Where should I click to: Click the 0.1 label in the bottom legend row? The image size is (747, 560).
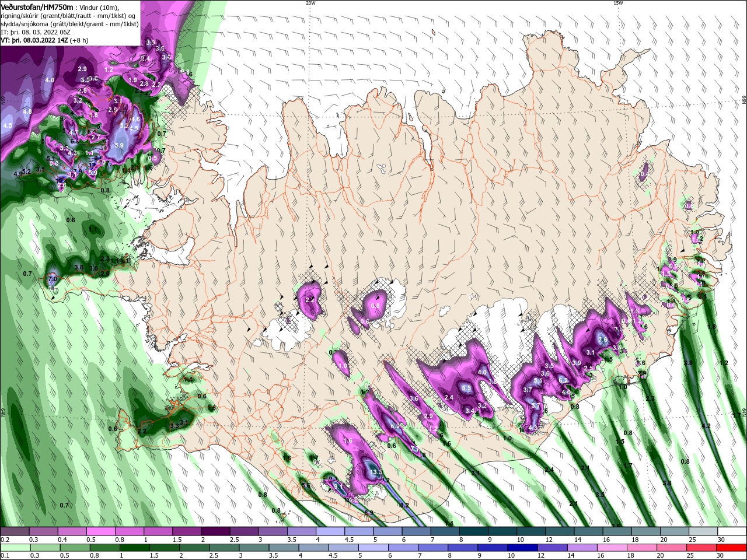pyautogui.click(x=5, y=556)
